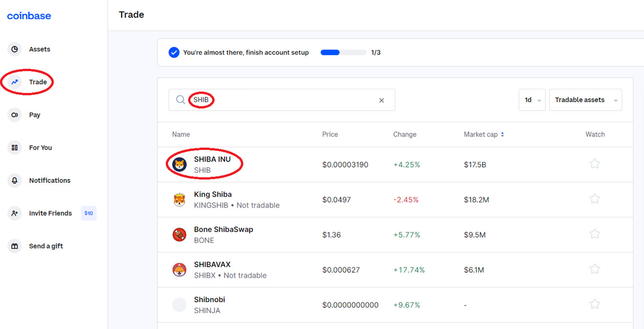Click the Shibnobi placeholder logo
Viewport: 644px width, 329px height.
(179, 305)
